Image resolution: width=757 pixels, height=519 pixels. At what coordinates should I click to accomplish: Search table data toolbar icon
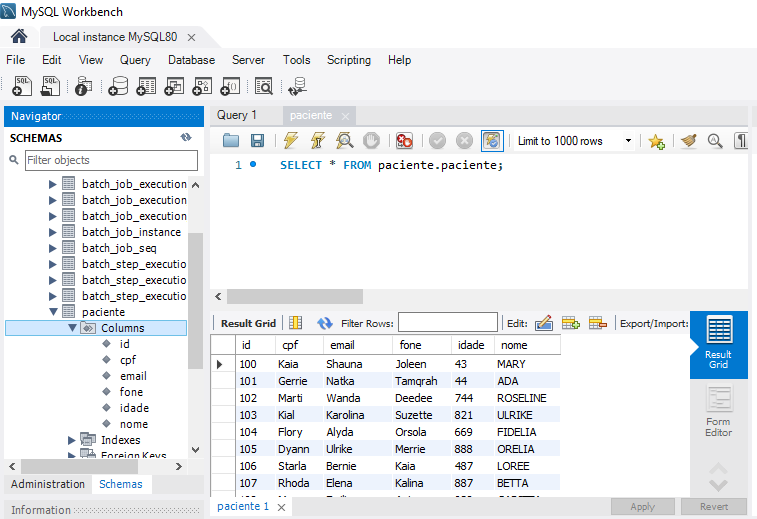click(x=264, y=86)
